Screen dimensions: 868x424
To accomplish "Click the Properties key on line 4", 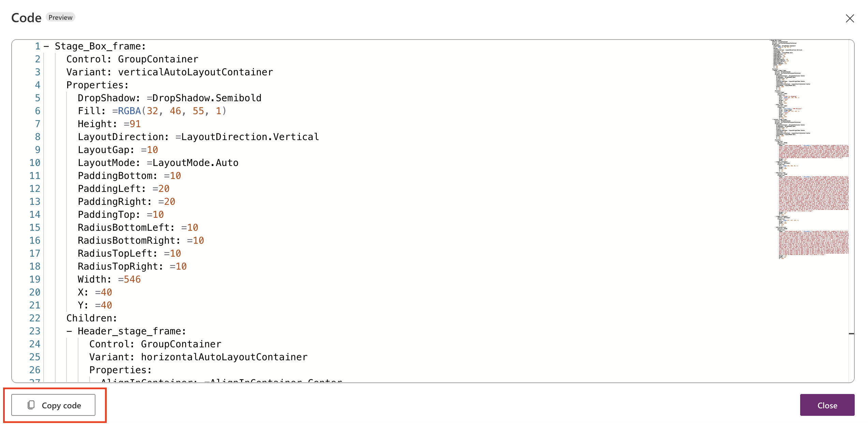I will pos(98,85).
